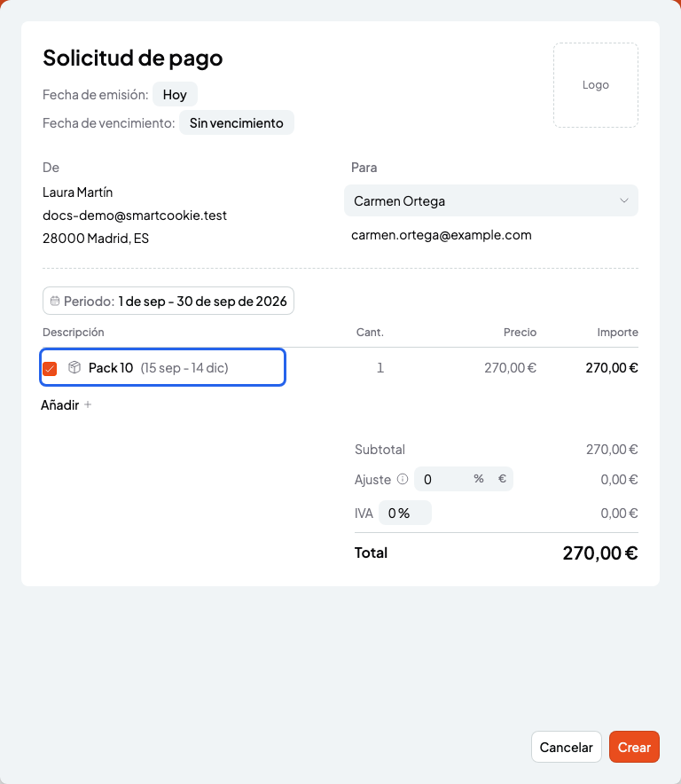The image size is (681, 784).
Task: Click the bold Importe amount 270,00 €
Action: click(x=612, y=367)
